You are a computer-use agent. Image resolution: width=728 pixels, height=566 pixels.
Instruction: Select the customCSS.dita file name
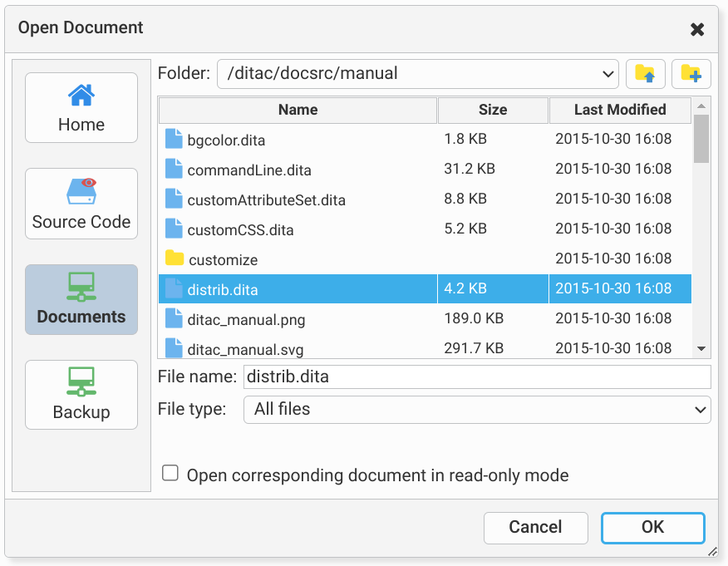coord(240,230)
